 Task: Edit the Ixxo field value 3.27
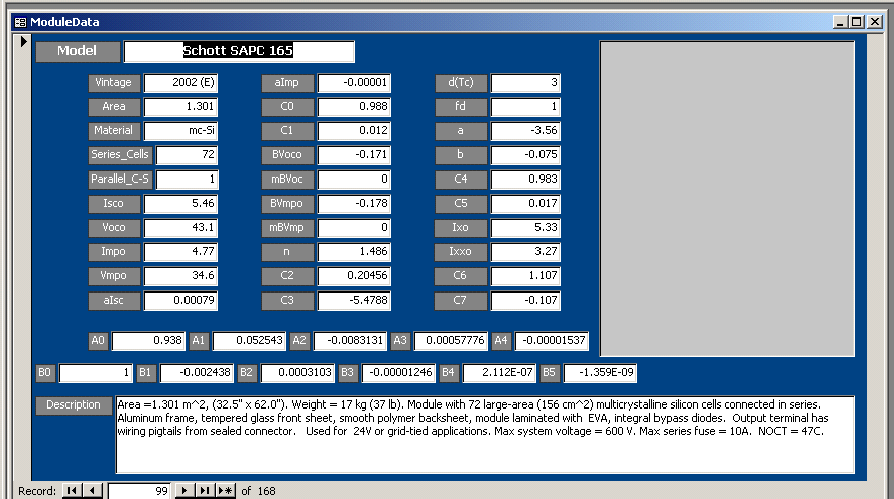pyautogui.click(x=526, y=251)
